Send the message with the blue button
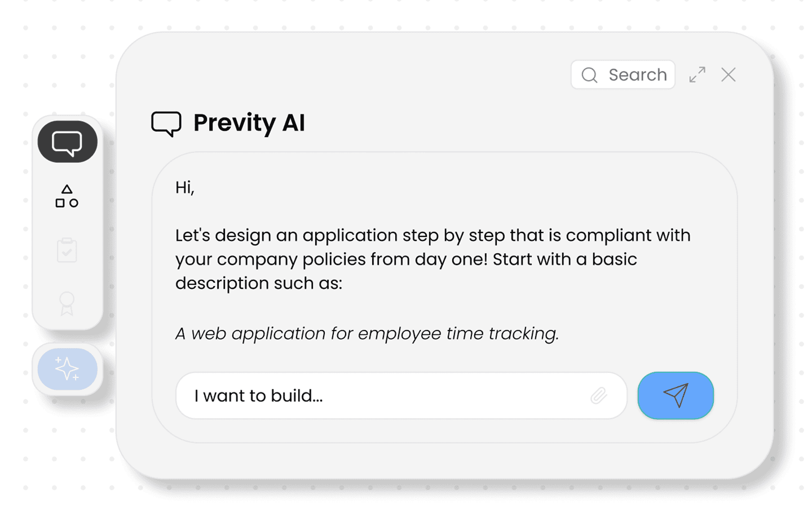The height and width of the screenshot is (510, 812). pyautogui.click(x=676, y=395)
